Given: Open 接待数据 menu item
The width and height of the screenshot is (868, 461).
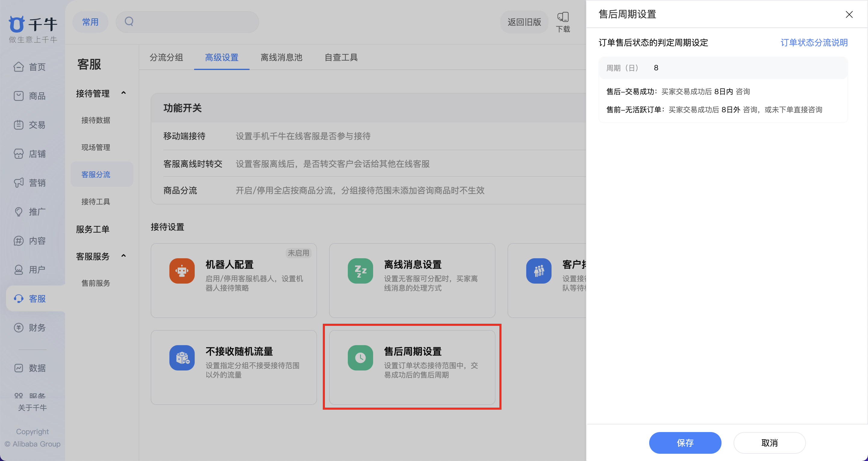Looking at the screenshot, I should coord(96,120).
